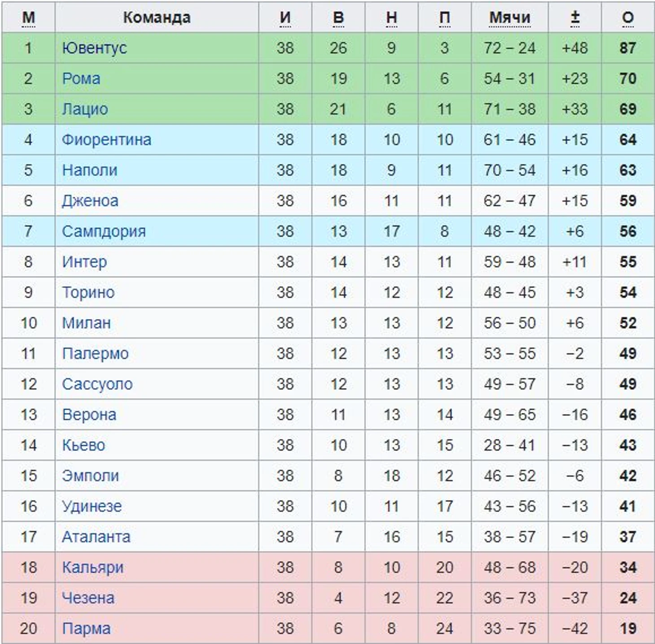Open the Палермо link
The height and width of the screenshot is (644, 655).
95,353
